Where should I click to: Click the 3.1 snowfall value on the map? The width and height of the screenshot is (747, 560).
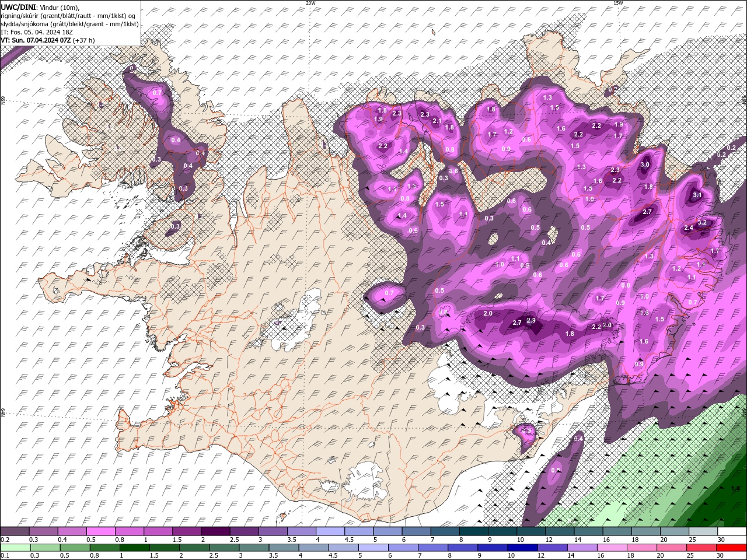pyautogui.click(x=697, y=196)
